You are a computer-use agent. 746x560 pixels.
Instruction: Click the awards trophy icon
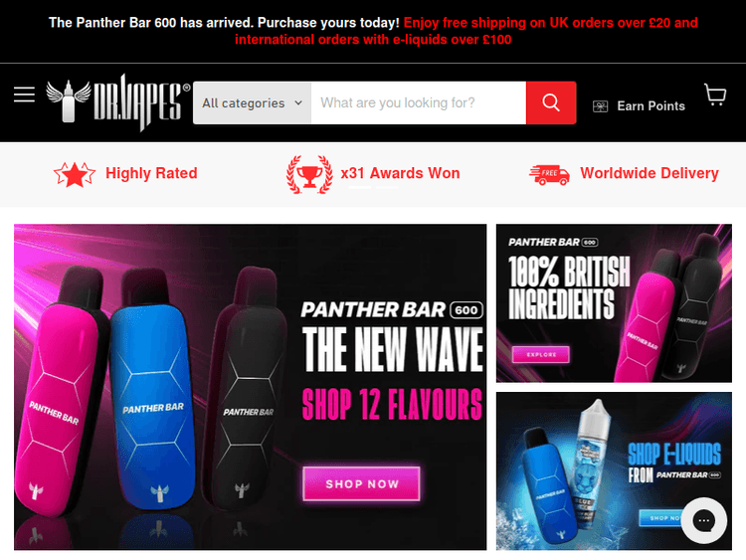pyautogui.click(x=309, y=174)
